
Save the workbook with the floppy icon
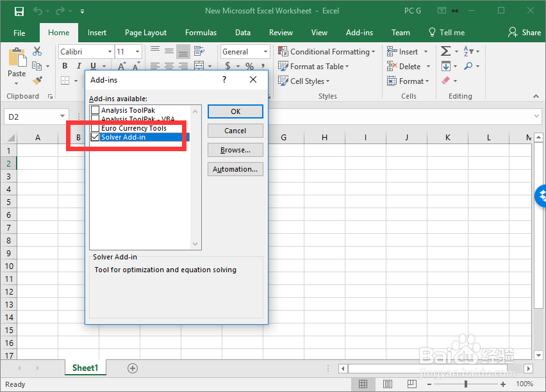click(x=19, y=11)
